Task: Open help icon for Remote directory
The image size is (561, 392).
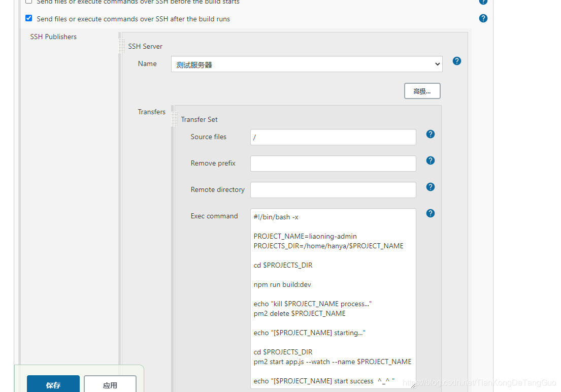Action: (x=430, y=187)
